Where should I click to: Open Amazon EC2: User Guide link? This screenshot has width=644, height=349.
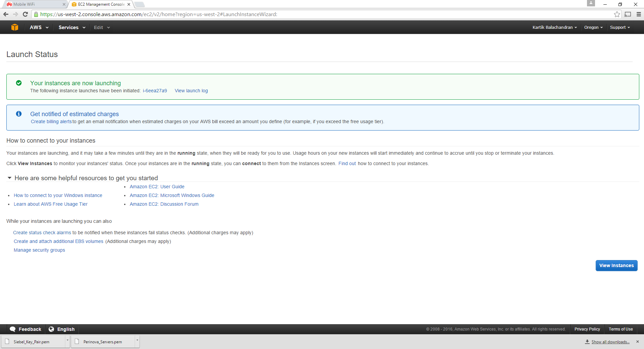pos(157,187)
